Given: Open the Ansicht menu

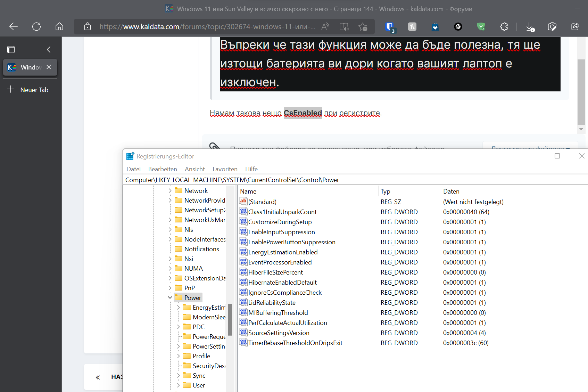Looking at the screenshot, I should 195,169.
